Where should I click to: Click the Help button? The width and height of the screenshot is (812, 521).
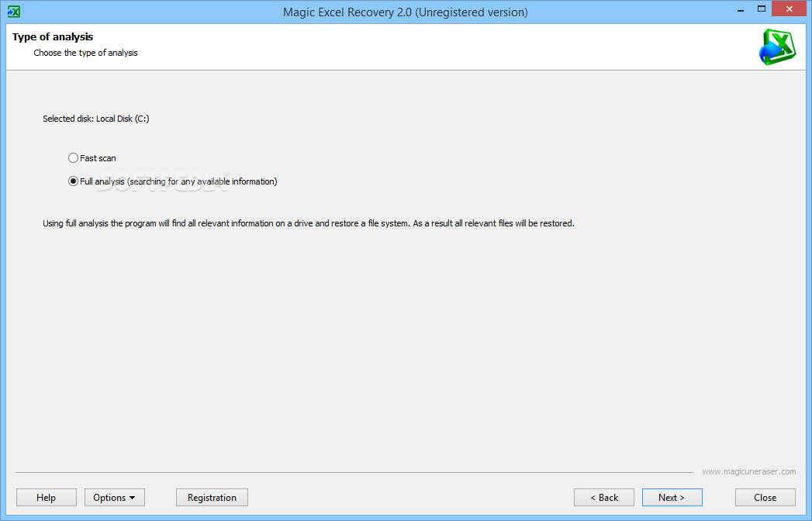(x=46, y=497)
